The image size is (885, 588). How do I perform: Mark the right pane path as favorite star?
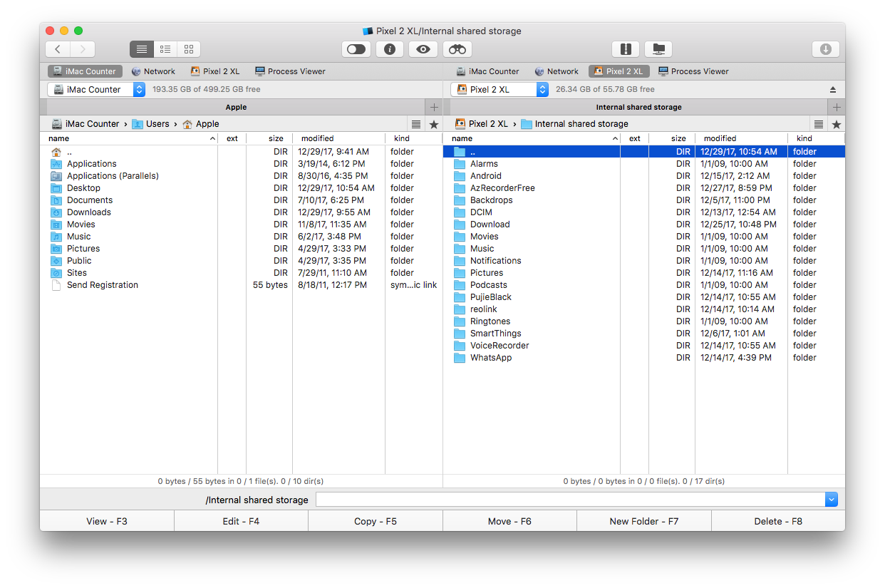pyautogui.click(x=835, y=123)
